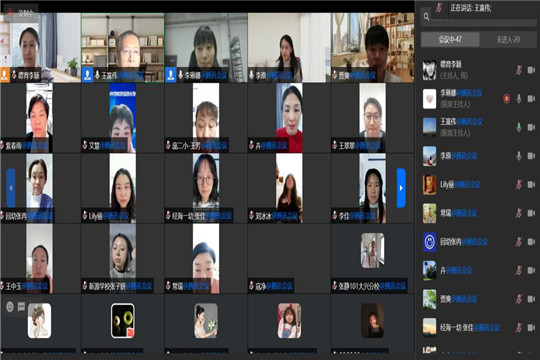Image resolution: width=540 pixels, height=360 pixels.
Task: Open the chat bubble icon at lower left
Action: (x=21, y=306)
